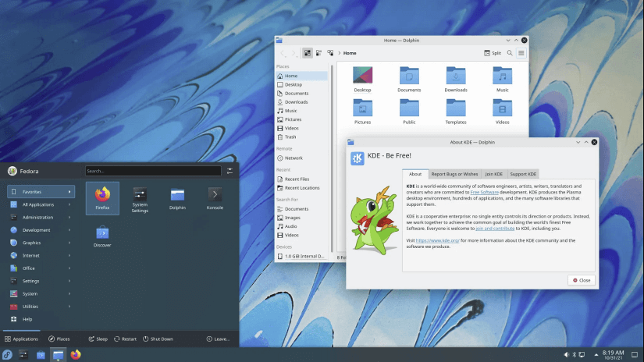Expand the Office category
This screenshot has height=362, width=644.
41,268
